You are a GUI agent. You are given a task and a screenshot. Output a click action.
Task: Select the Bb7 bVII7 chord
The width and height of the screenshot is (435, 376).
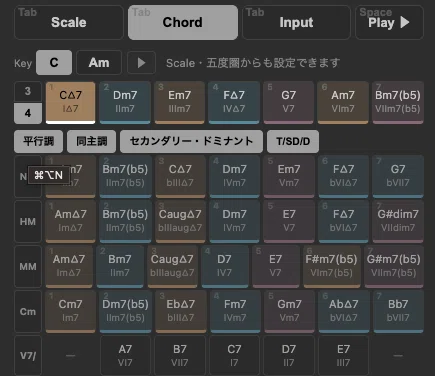click(x=398, y=311)
